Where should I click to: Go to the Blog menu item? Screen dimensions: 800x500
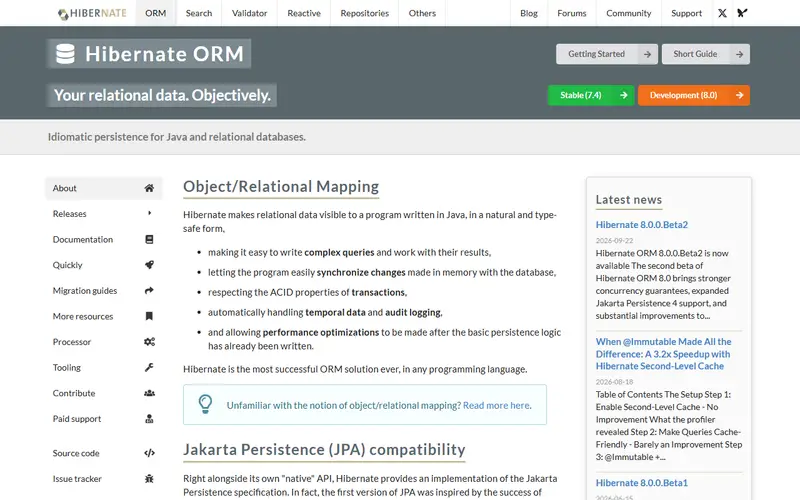[529, 13]
